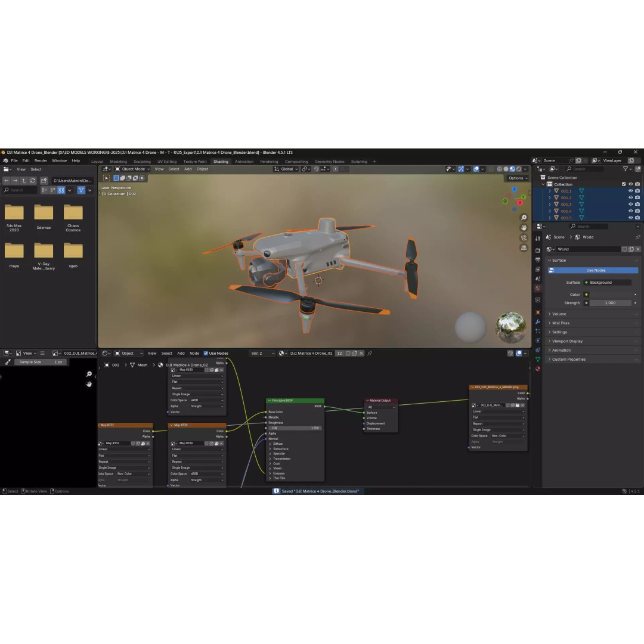Open the Chaos Cosmos folder

[x=73, y=218]
